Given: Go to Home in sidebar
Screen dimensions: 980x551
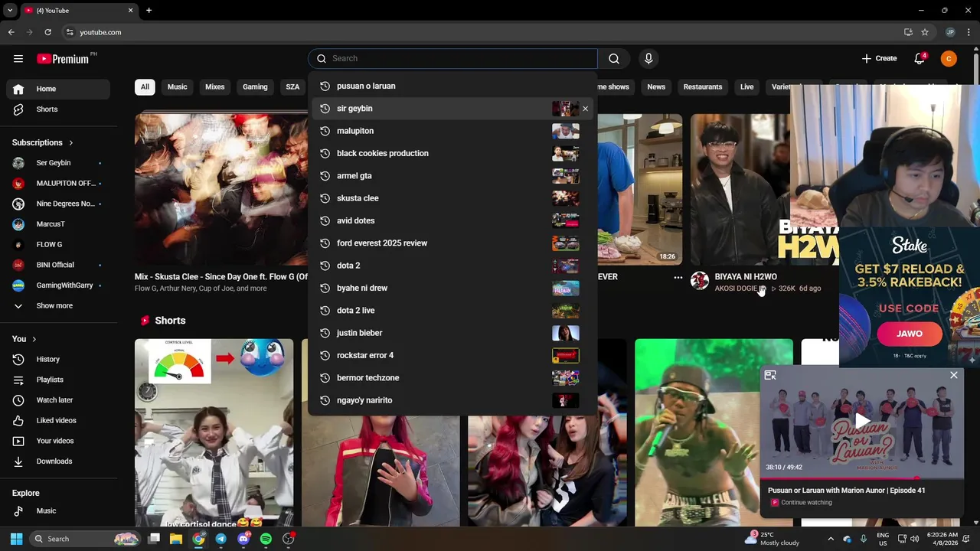Looking at the screenshot, I should (x=58, y=89).
